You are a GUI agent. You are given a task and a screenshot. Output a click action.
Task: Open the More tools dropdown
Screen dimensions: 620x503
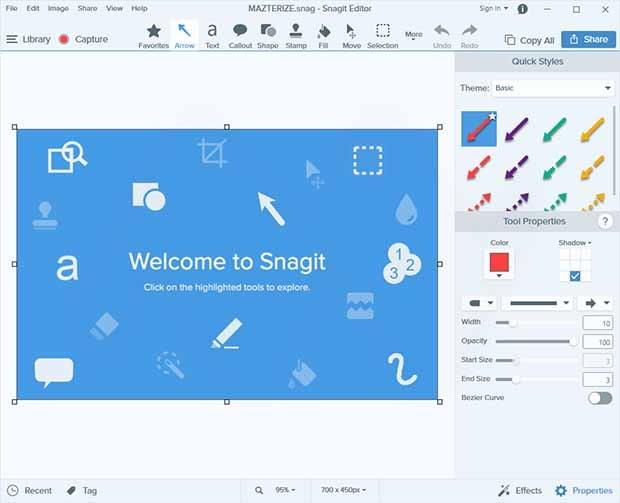[414, 35]
